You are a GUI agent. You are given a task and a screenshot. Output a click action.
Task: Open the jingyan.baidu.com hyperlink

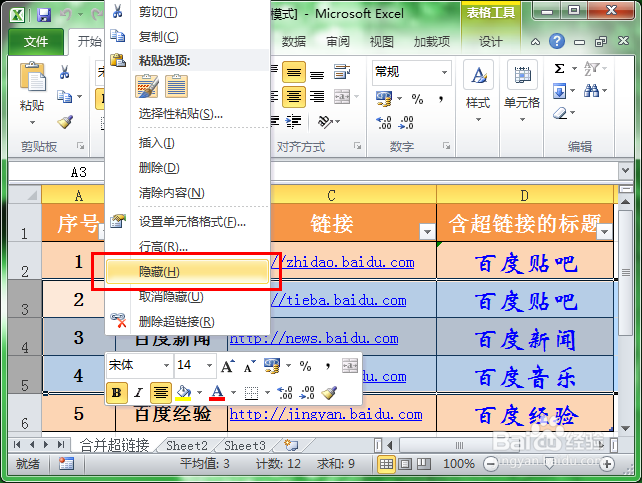(326, 414)
